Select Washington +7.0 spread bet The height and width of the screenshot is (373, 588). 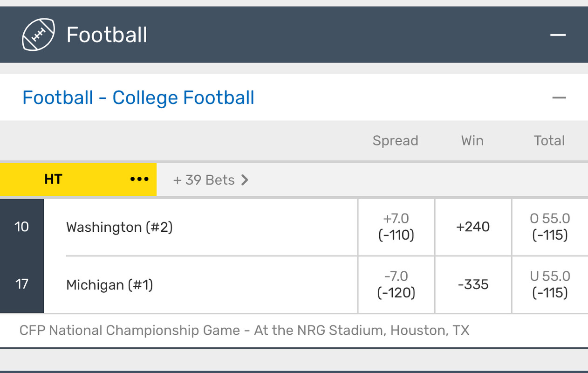pyautogui.click(x=396, y=227)
